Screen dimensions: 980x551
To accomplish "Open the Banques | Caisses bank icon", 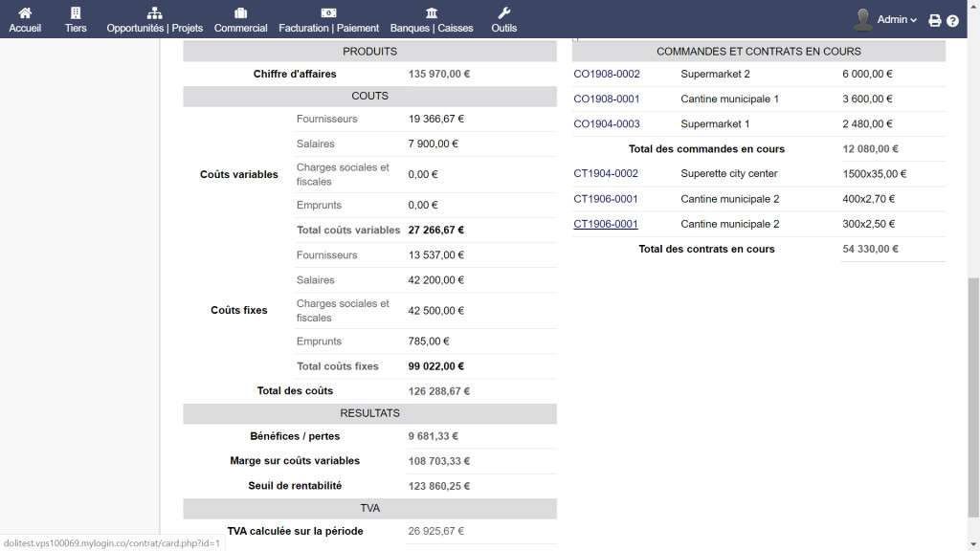I will click(432, 12).
